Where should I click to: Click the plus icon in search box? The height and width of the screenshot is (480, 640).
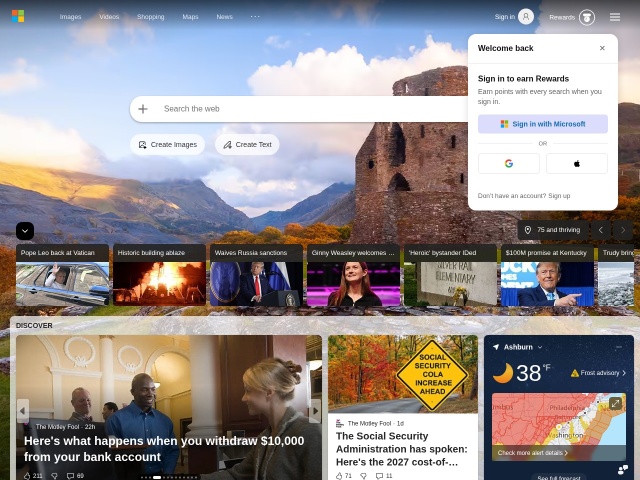point(143,109)
